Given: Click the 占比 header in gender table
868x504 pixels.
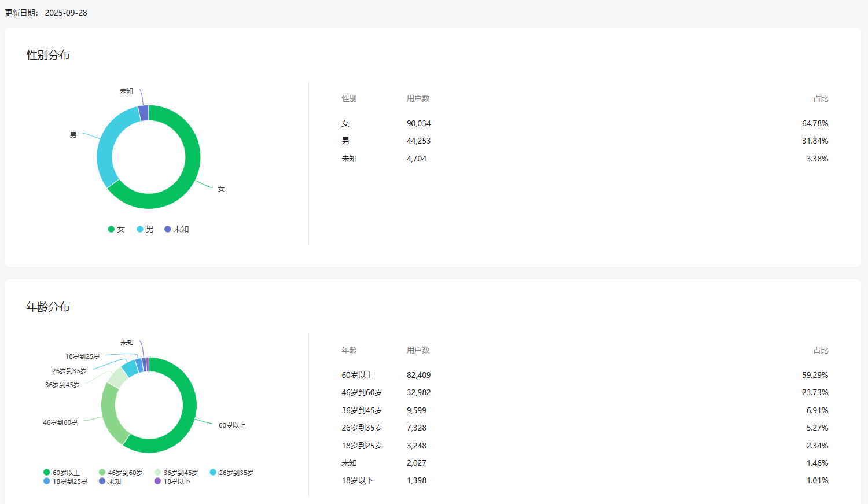Looking at the screenshot, I should tap(821, 98).
